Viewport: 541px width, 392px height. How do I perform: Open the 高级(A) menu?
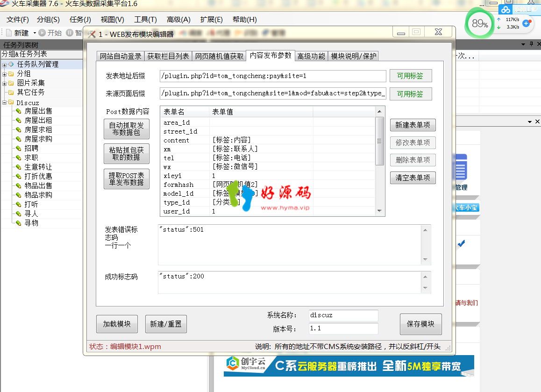179,20
